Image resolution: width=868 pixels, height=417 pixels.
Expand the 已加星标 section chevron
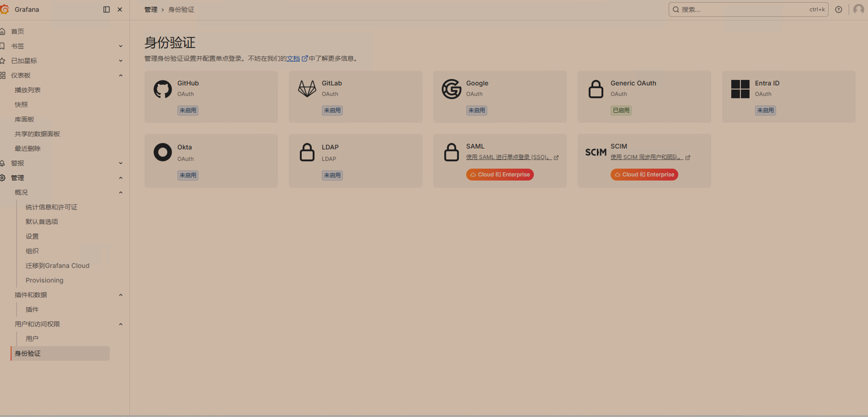(x=121, y=61)
